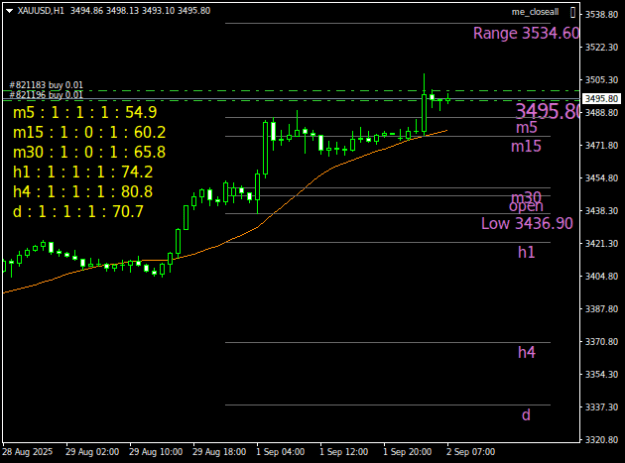The width and height of the screenshot is (625, 463).
Task: Click the 3505.30 price axis label
Action: click(601, 80)
